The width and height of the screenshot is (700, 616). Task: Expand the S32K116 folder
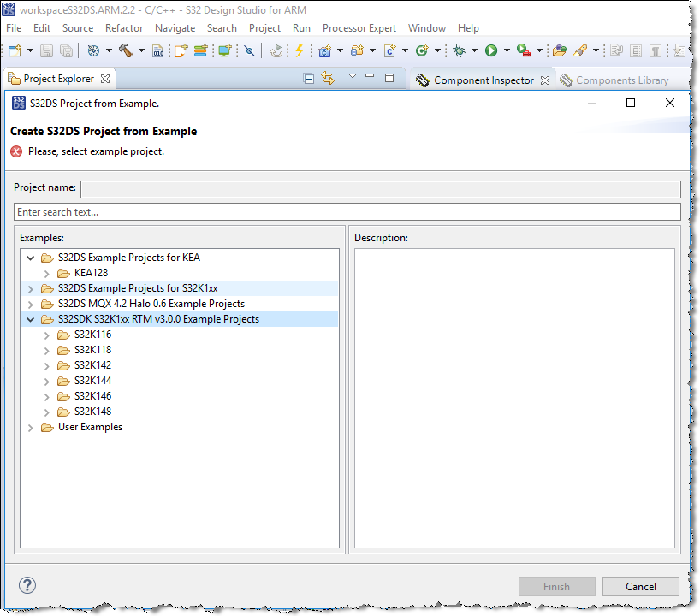(46, 335)
